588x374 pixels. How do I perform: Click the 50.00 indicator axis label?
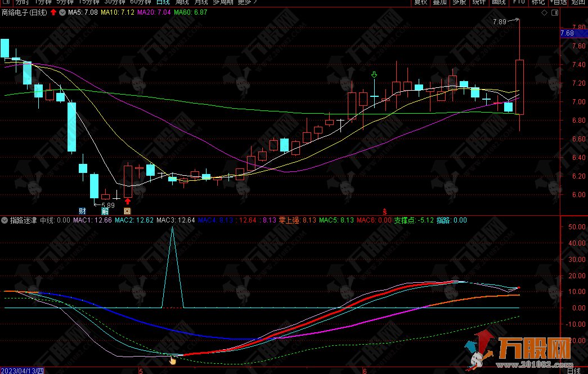coord(577,227)
